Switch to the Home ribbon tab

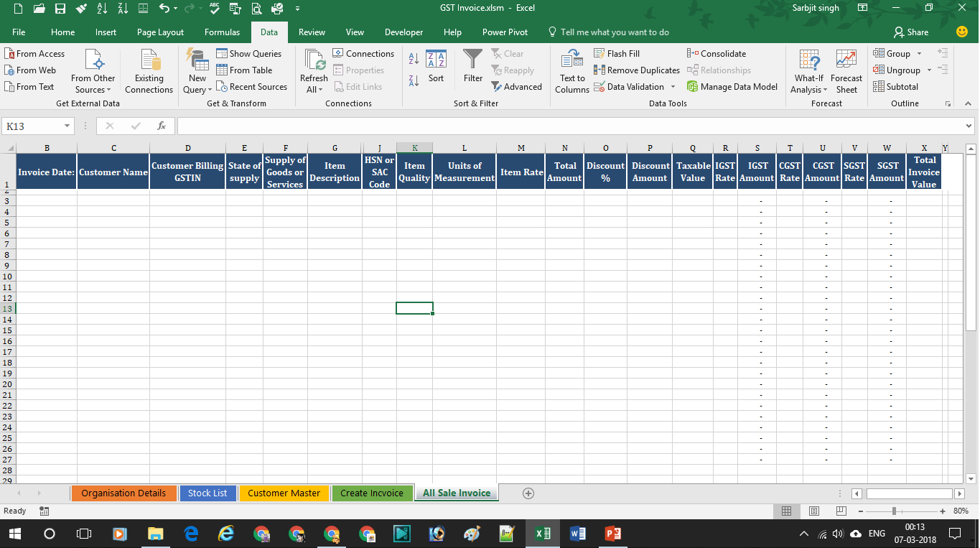point(62,32)
